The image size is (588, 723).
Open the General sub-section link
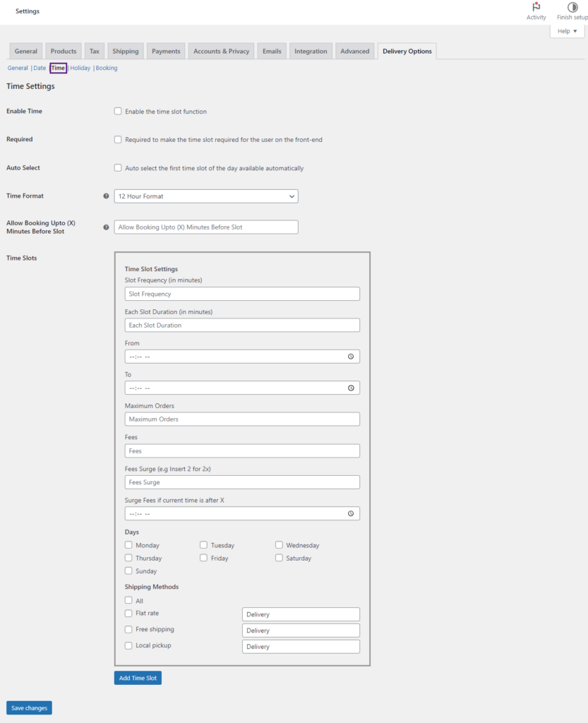[x=18, y=68]
